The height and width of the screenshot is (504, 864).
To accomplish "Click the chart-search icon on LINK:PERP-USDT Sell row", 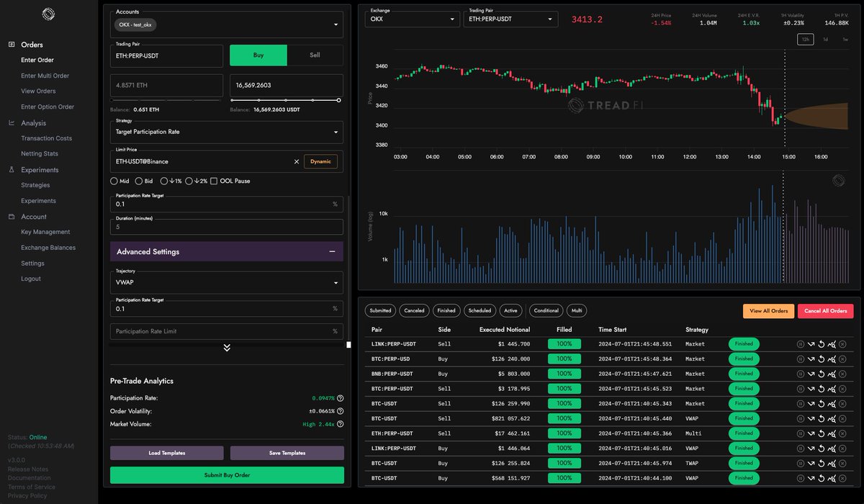I will [x=832, y=344].
